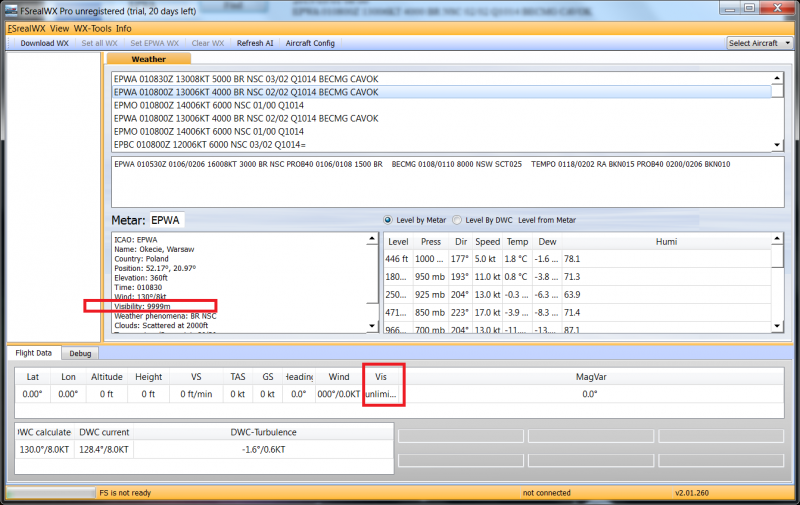Click the DWC current column header

pyautogui.click(x=104, y=432)
